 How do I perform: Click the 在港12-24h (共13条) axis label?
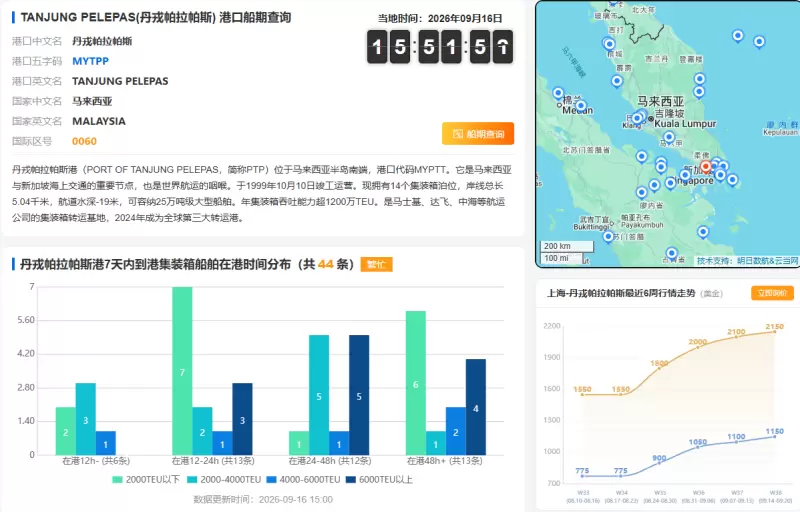(x=213, y=461)
